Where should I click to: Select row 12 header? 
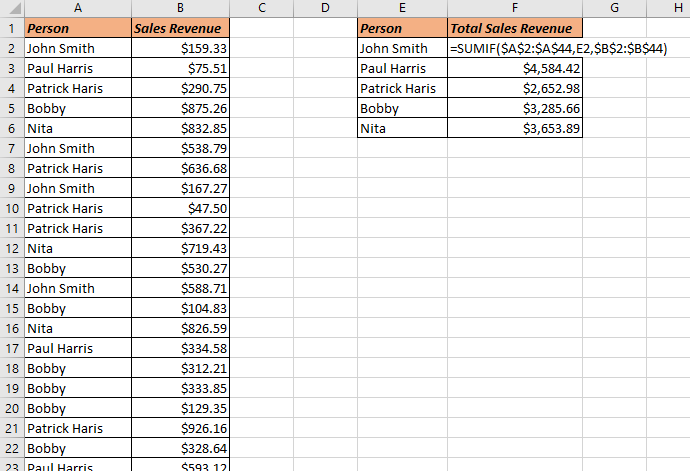(x=11, y=248)
